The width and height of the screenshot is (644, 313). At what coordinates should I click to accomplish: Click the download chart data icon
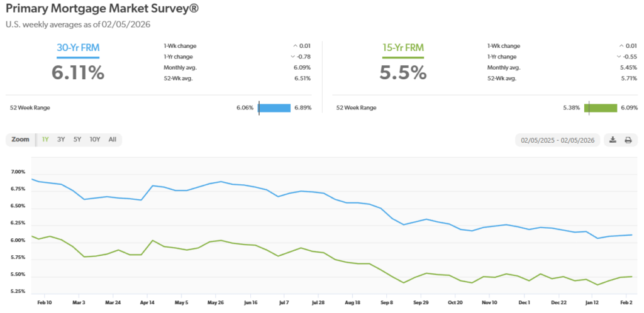pyautogui.click(x=613, y=140)
